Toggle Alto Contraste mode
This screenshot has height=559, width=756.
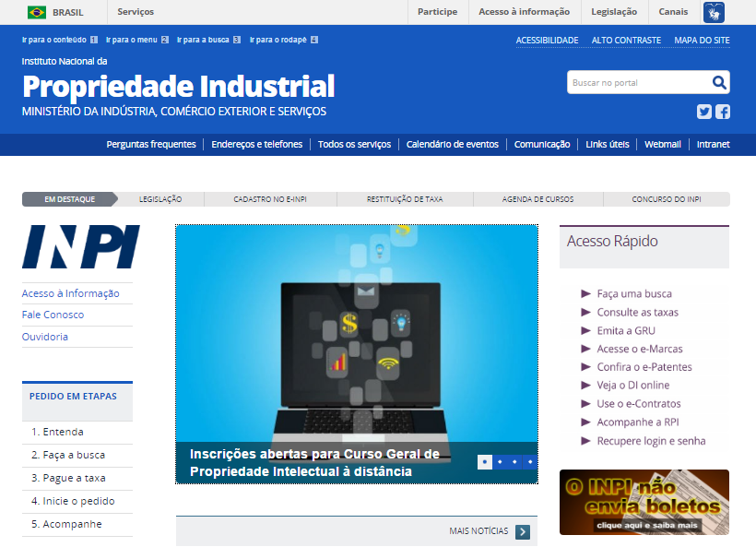[x=626, y=40]
